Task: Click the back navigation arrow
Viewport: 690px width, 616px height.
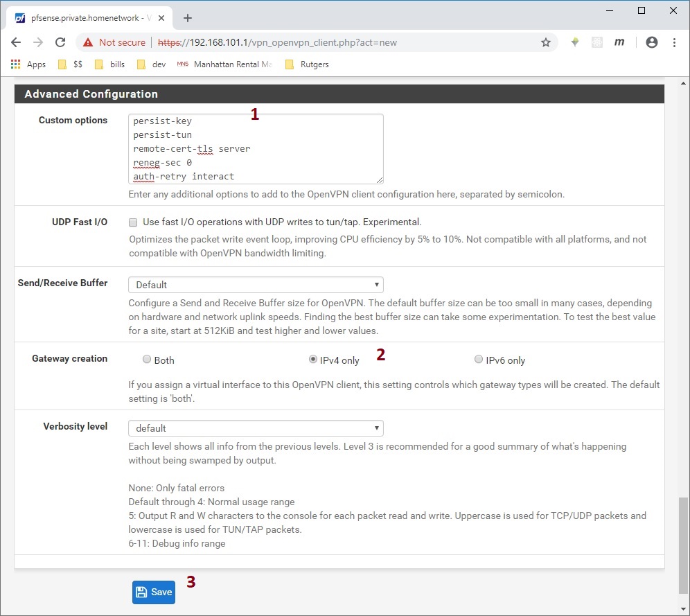Action: pyautogui.click(x=16, y=42)
